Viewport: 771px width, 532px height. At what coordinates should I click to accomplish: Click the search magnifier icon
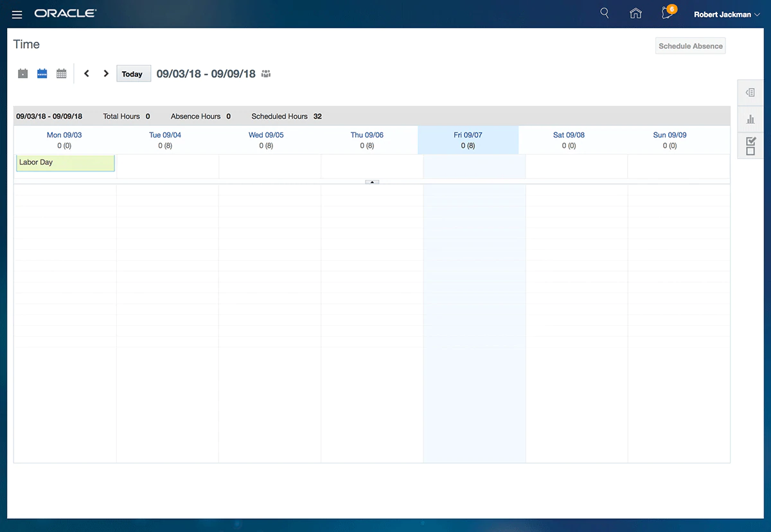coord(604,13)
